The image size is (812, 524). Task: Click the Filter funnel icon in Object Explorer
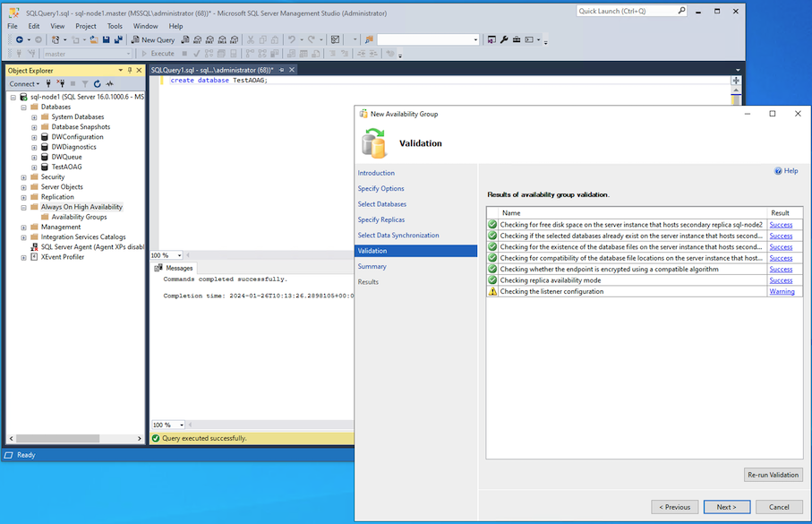pos(85,83)
